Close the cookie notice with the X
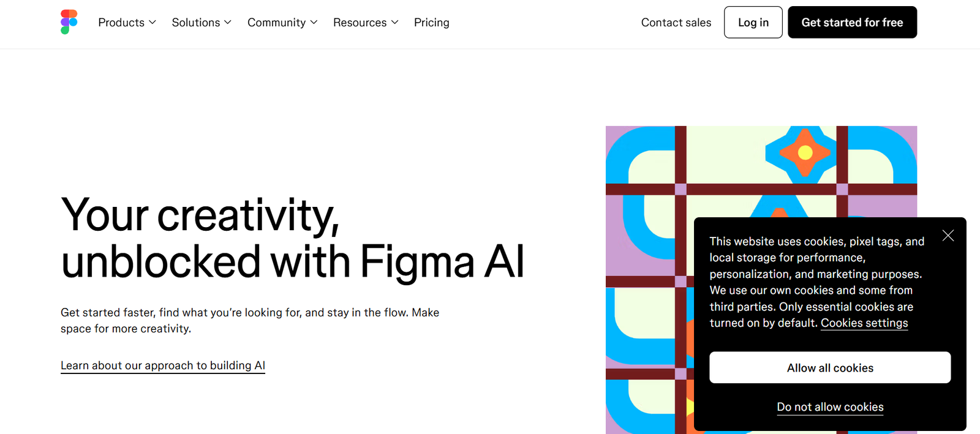980x434 pixels. click(948, 236)
